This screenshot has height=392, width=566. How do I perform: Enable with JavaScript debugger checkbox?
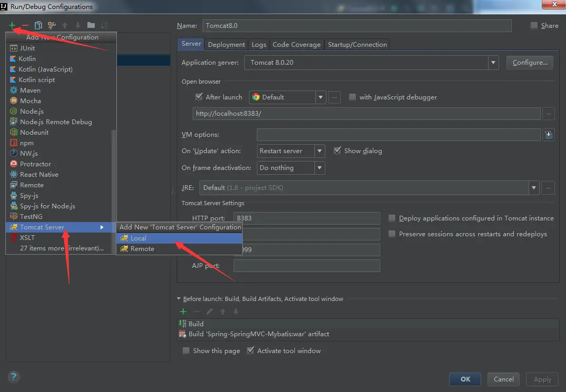(x=352, y=97)
